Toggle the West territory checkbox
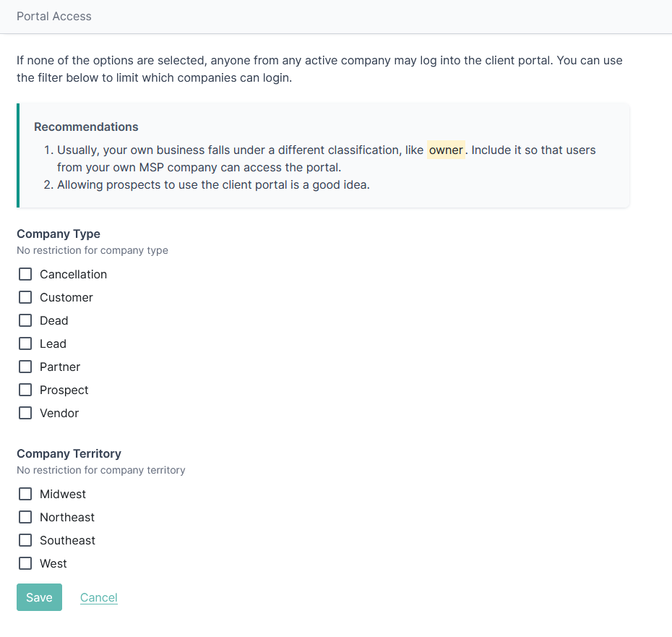This screenshot has width=672, height=637. click(x=25, y=563)
